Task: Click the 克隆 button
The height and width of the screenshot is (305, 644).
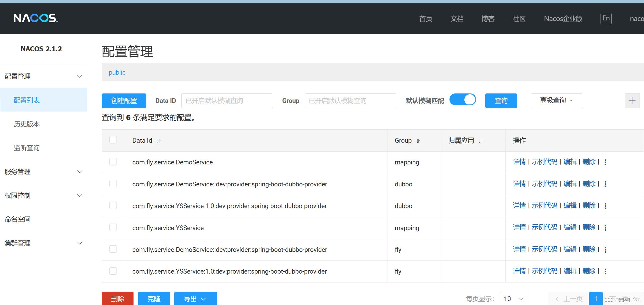Action: [154, 298]
